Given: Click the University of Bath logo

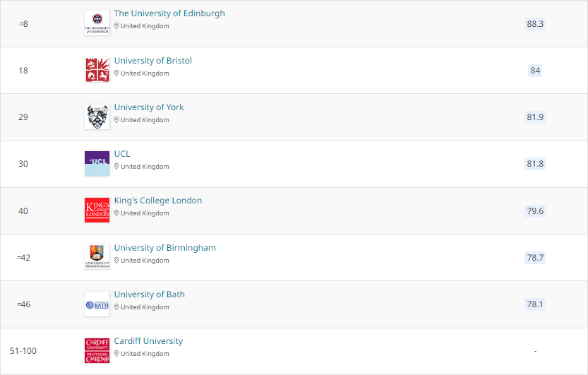Looking at the screenshot, I should (97, 304).
